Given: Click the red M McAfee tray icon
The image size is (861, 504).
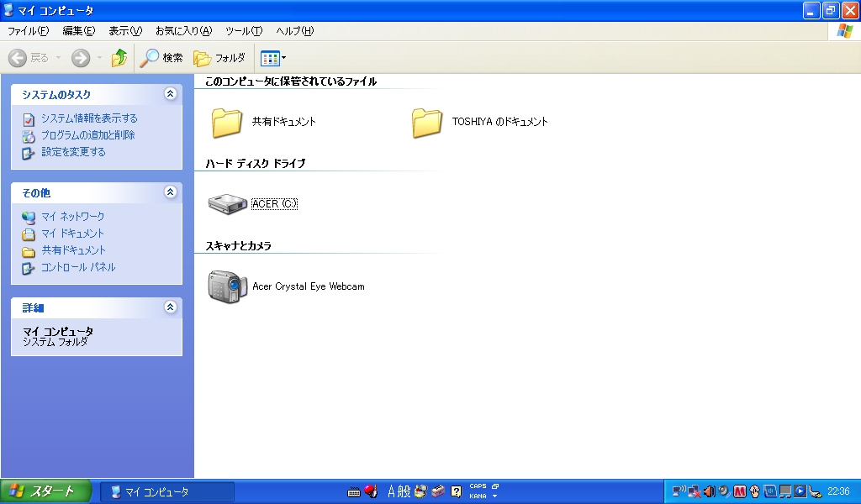Looking at the screenshot, I should coord(740,492).
